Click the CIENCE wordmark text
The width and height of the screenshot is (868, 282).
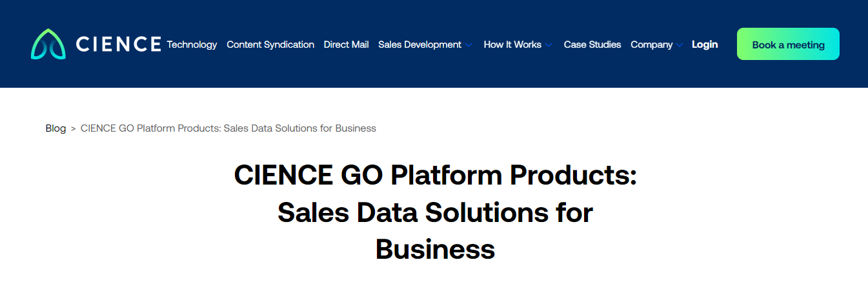point(118,45)
